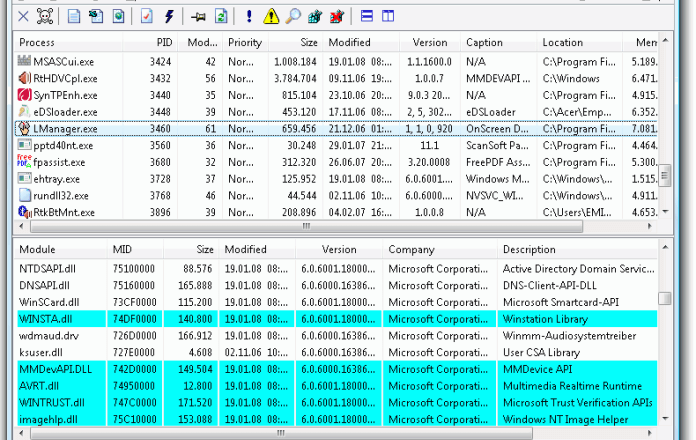
Task: Click the yellow warning triangle icon
Action: pos(271,16)
